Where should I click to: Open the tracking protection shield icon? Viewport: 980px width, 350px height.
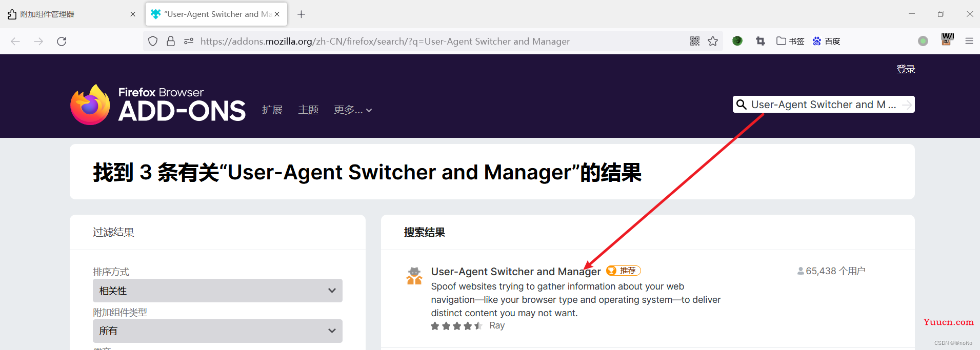(153, 42)
